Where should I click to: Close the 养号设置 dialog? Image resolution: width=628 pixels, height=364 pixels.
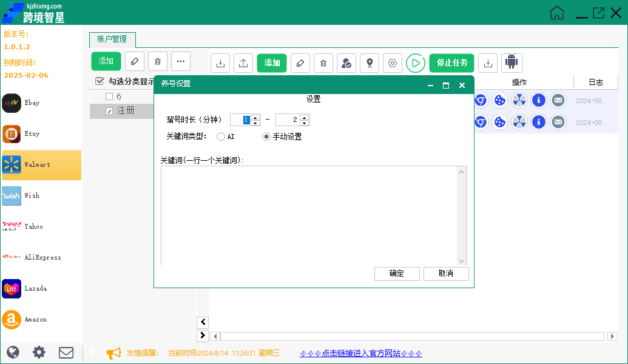coord(462,86)
